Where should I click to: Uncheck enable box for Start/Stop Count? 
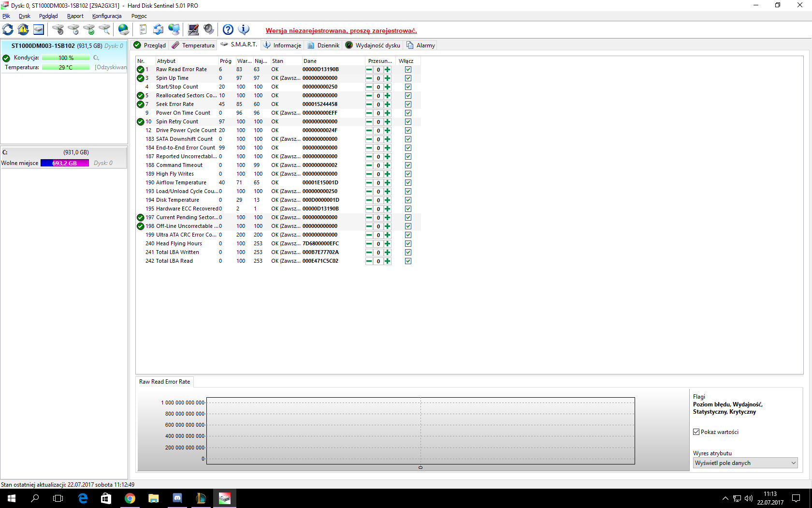(408, 87)
